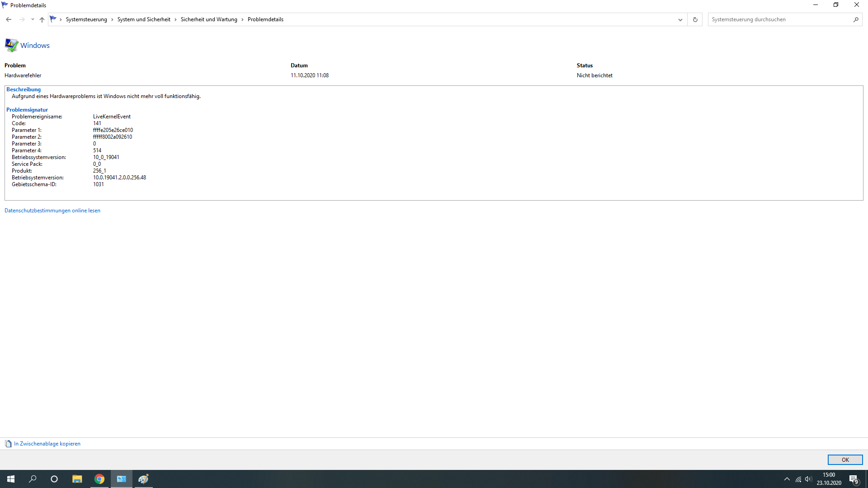Screen dimensions: 868x488
Task: Open recent locations dropdown arrow
Action: [33, 19]
